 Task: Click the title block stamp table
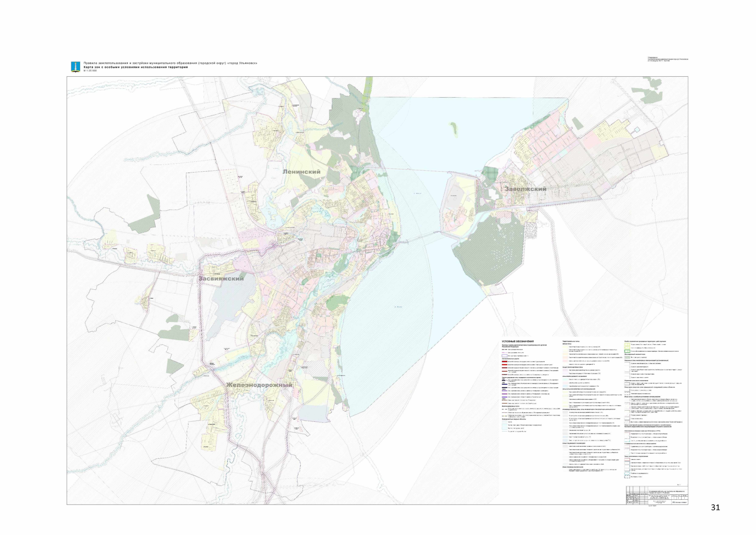tap(657, 496)
